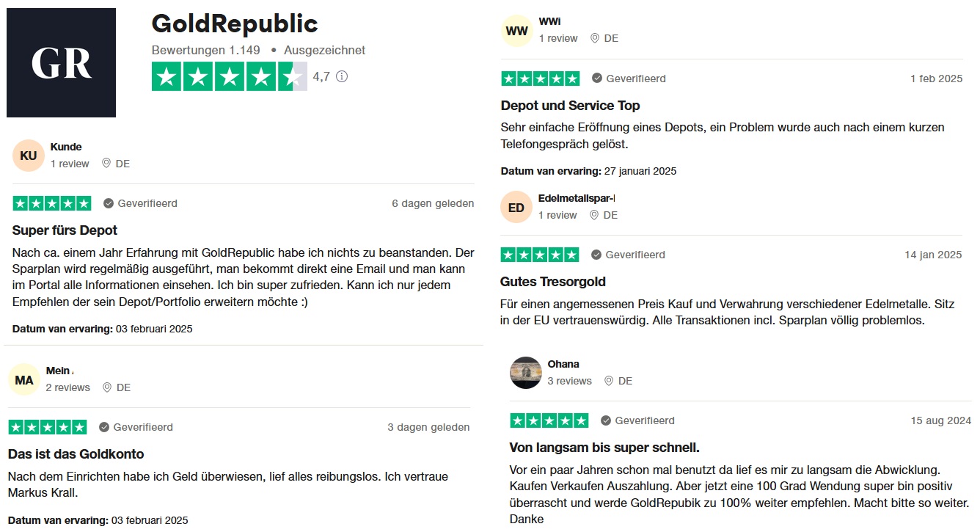The image size is (980, 532).
Task: Click the info icon beside 4,7 rating
Action: 342,76
